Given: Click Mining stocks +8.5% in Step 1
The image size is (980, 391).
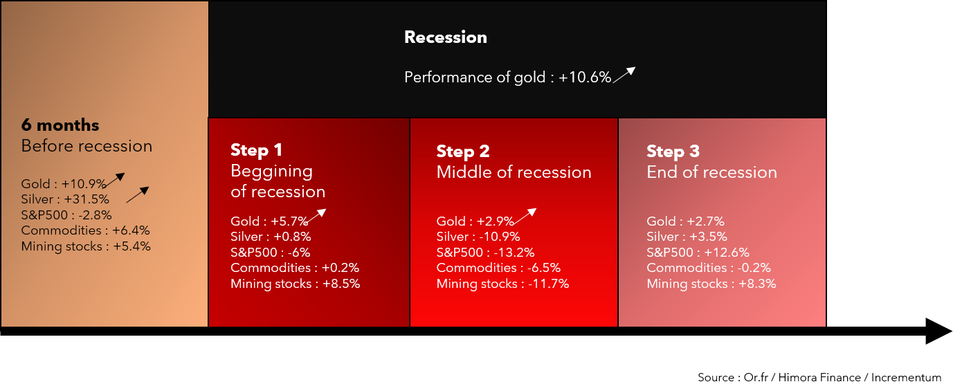Looking at the screenshot, I should pos(295,284).
